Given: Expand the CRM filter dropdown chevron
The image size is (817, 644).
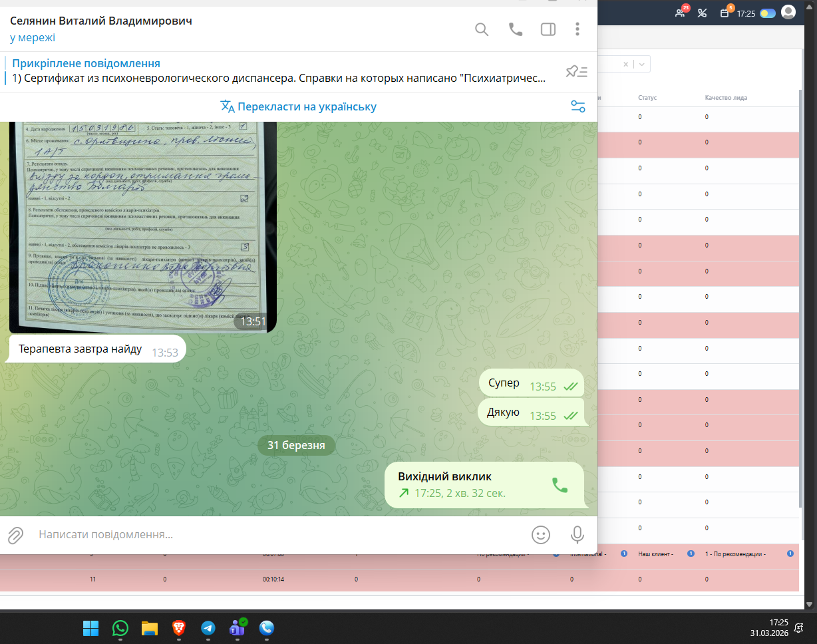Looking at the screenshot, I should point(642,65).
